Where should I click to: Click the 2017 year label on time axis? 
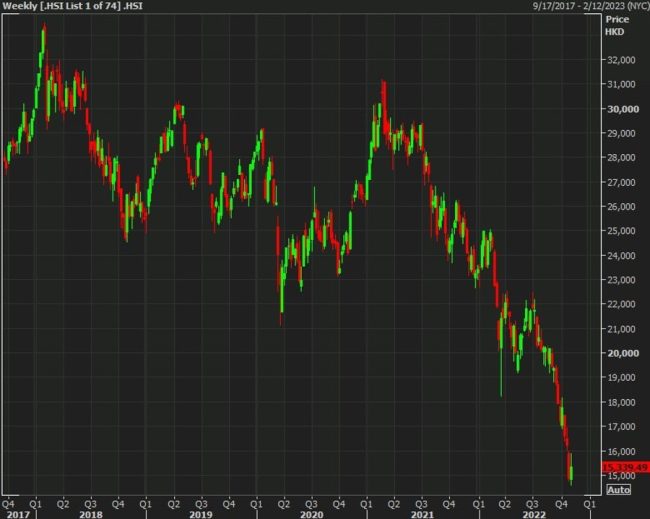(x=19, y=514)
